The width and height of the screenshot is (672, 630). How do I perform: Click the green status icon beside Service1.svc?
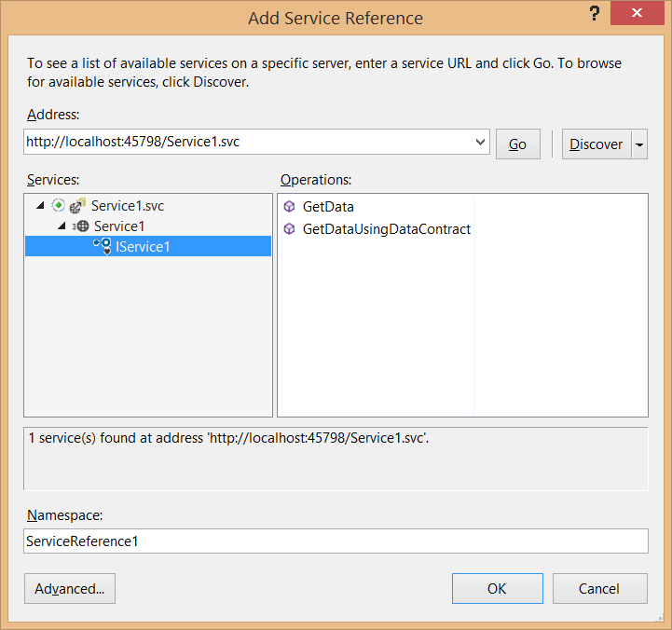click(x=59, y=205)
